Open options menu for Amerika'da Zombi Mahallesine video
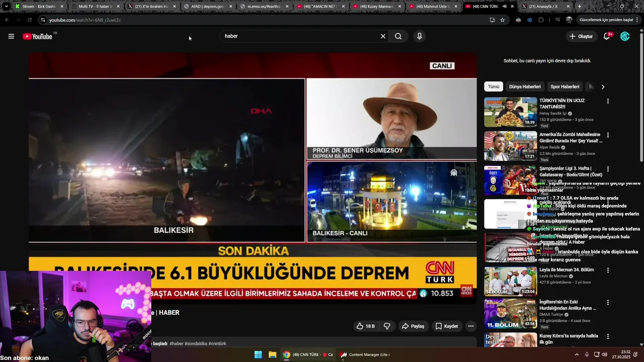Screen dimensions: 644x362 tap(608, 135)
